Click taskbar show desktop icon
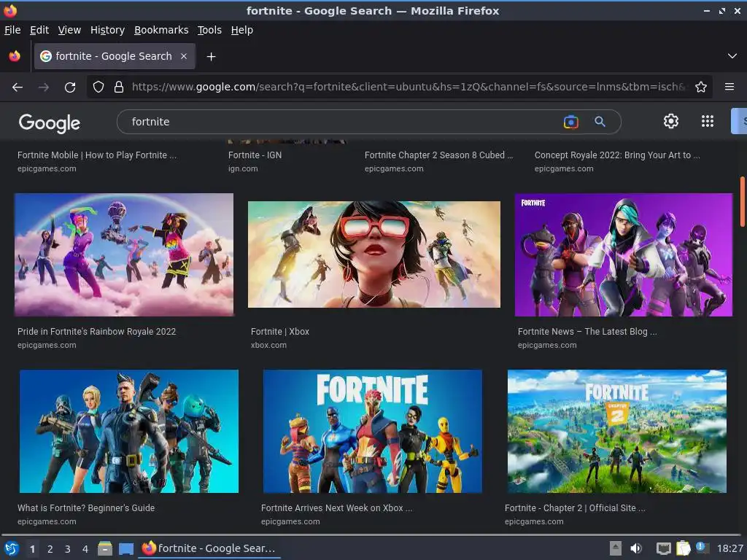This screenshot has height=560, width=747. click(x=126, y=548)
